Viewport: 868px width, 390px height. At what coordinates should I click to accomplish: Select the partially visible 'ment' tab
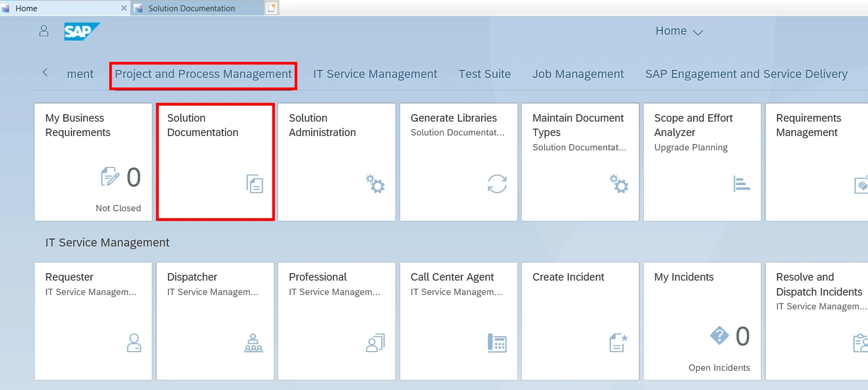pyautogui.click(x=80, y=74)
